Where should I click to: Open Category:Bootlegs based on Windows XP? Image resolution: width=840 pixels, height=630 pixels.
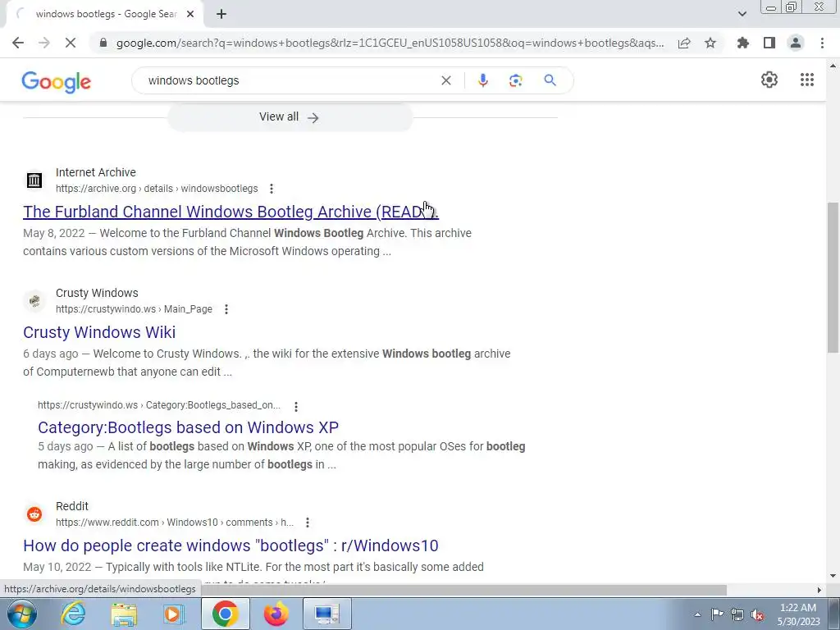pos(188,427)
